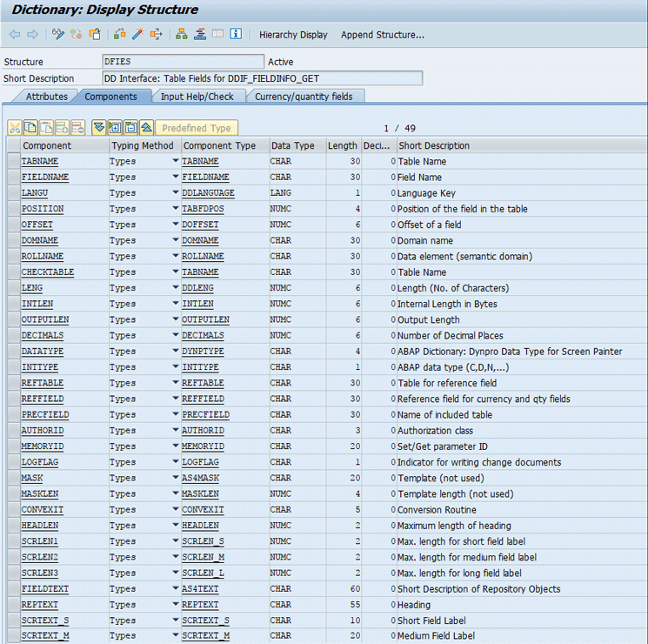648x644 pixels.
Task: Click the Structure name field showing DFIES
Action: tap(183, 62)
